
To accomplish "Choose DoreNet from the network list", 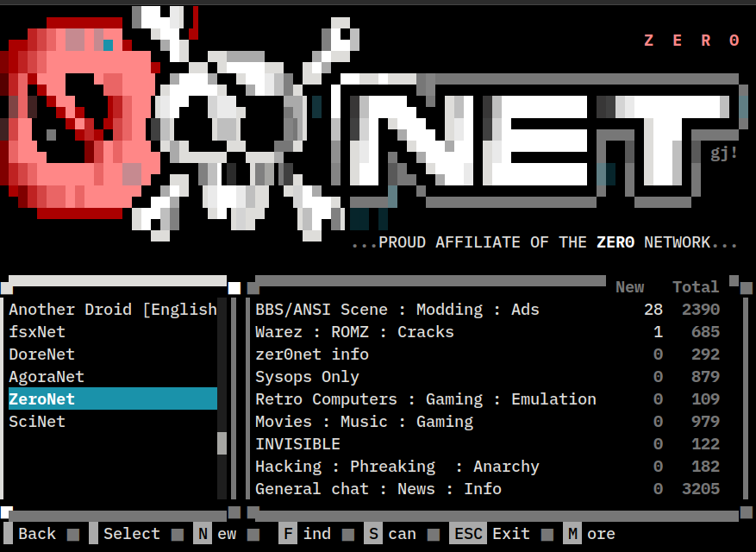I will pos(41,354).
